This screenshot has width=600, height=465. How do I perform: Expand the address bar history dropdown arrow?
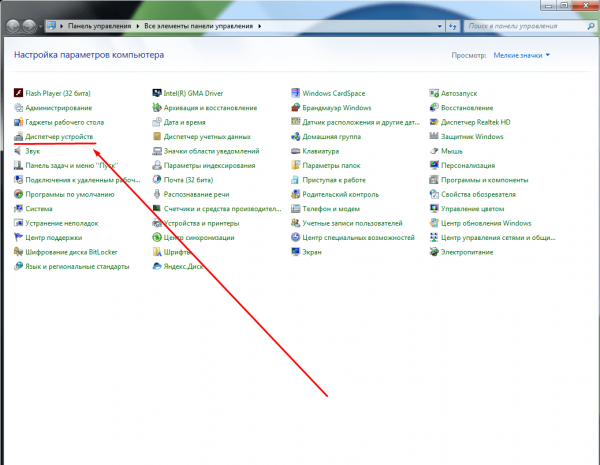pos(440,26)
